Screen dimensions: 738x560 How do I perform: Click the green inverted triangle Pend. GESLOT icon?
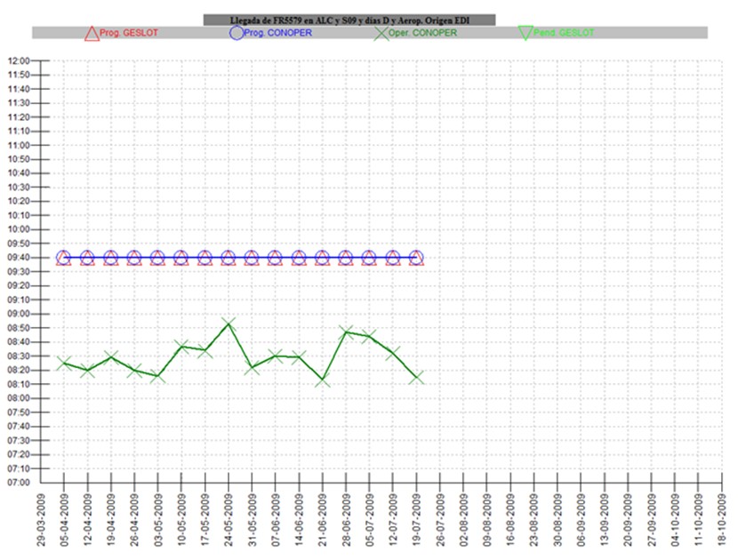(x=525, y=33)
